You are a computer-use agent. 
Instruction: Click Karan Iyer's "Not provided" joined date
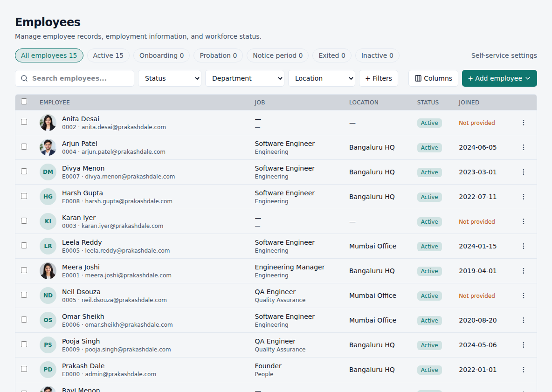click(x=476, y=221)
